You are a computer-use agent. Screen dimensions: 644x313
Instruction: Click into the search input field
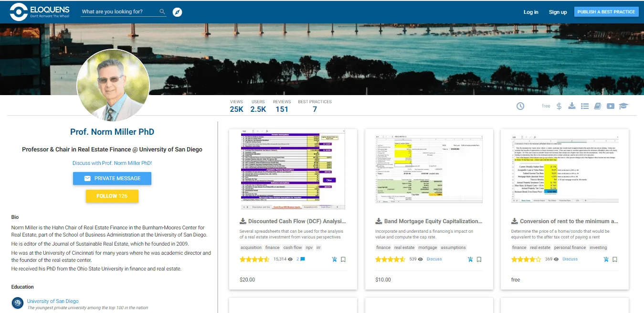pyautogui.click(x=119, y=11)
